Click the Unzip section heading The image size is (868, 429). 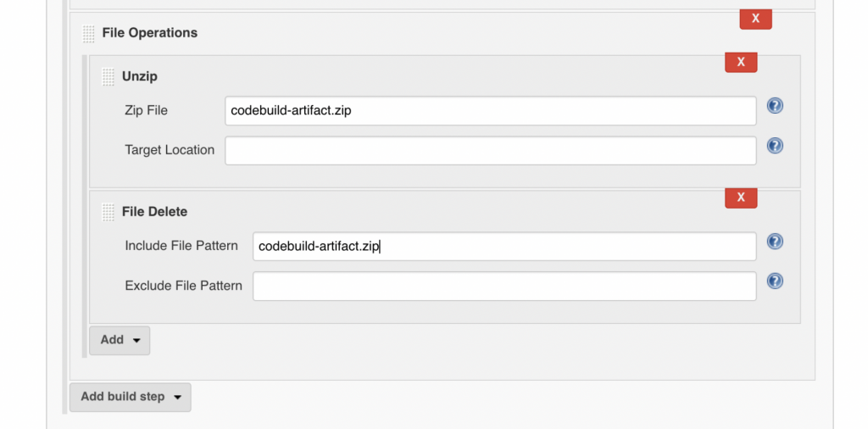point(140,76)
